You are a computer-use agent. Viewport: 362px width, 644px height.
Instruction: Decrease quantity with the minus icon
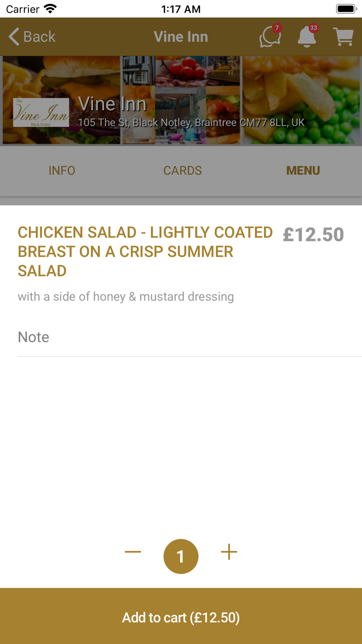point(133,552)
